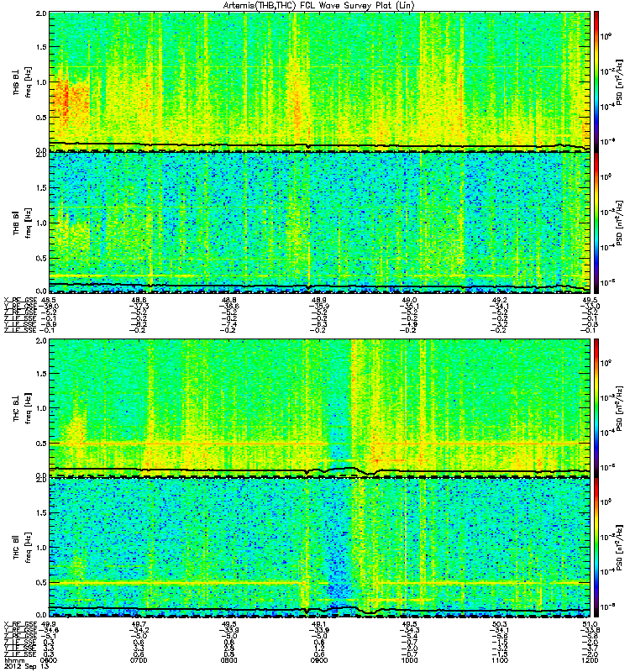
Task: Click the THC X_RE_GSE value 51.0
Action: 591,624
